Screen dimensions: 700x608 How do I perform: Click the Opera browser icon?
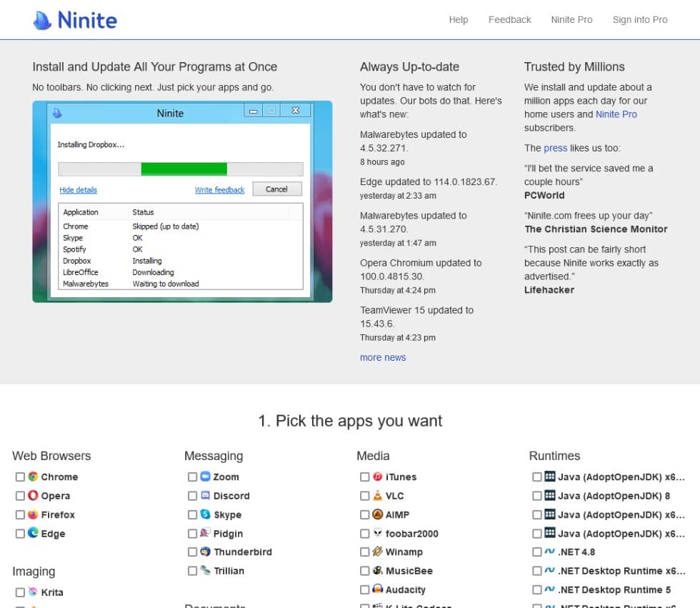click(x=33, y=495)
